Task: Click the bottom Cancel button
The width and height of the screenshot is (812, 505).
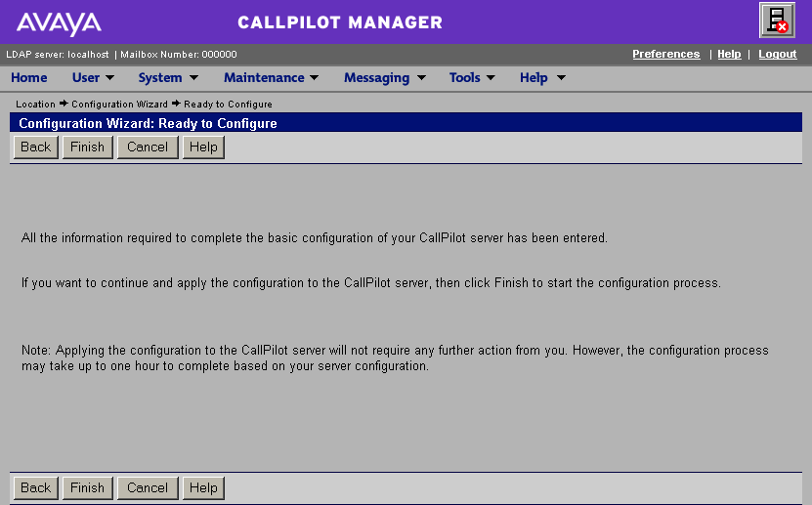Action: (148, 488)
